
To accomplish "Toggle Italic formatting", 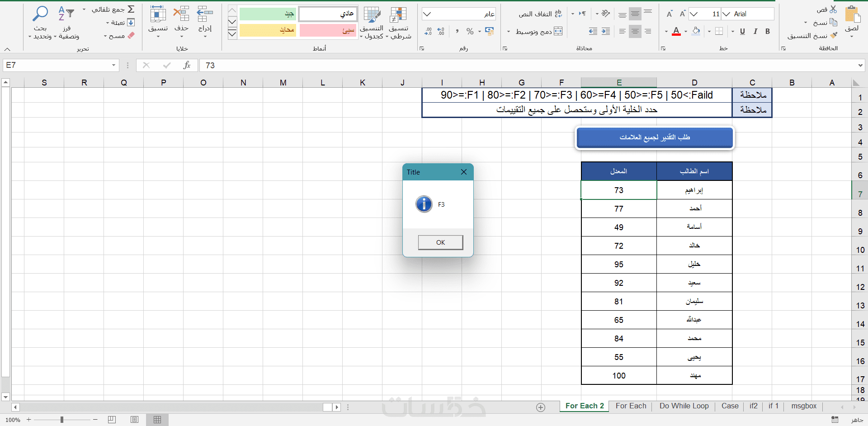I will (755, 31).
